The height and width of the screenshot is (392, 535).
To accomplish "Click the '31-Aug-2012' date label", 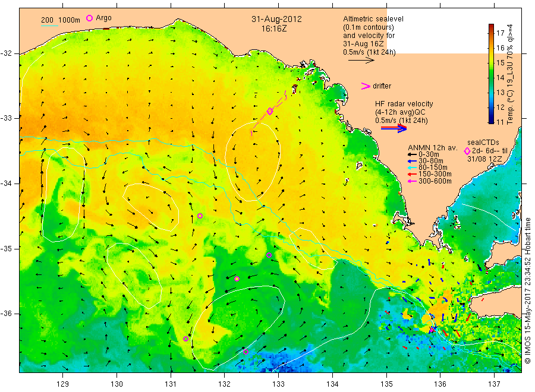I will (276, 19).
